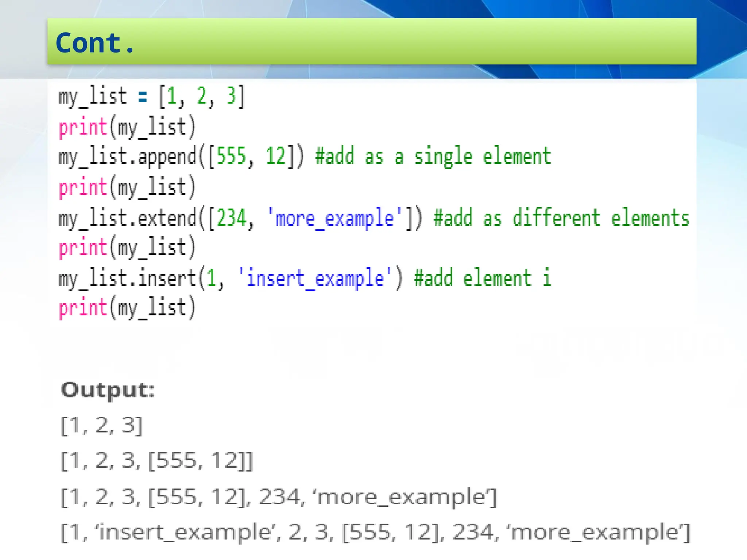Click the line 'my_list = [1, 2, 3]'
747x560 pixels.
tap(151, 97)
